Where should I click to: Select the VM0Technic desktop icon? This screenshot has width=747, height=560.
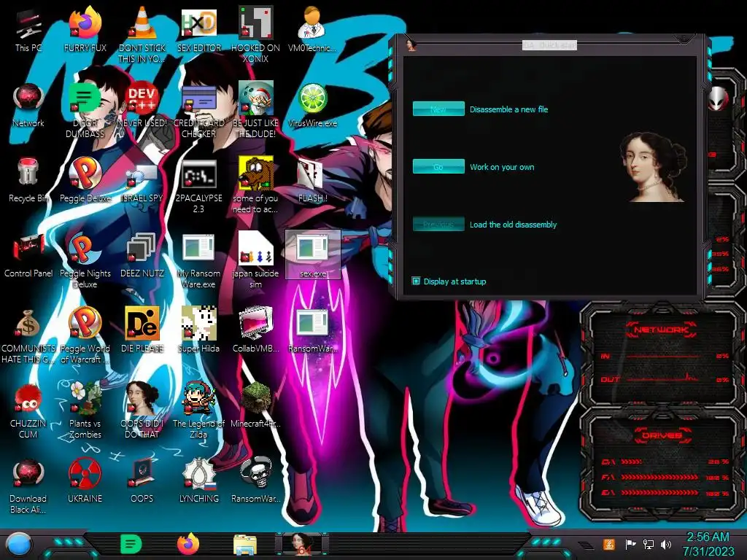click(x=312, y=23)
